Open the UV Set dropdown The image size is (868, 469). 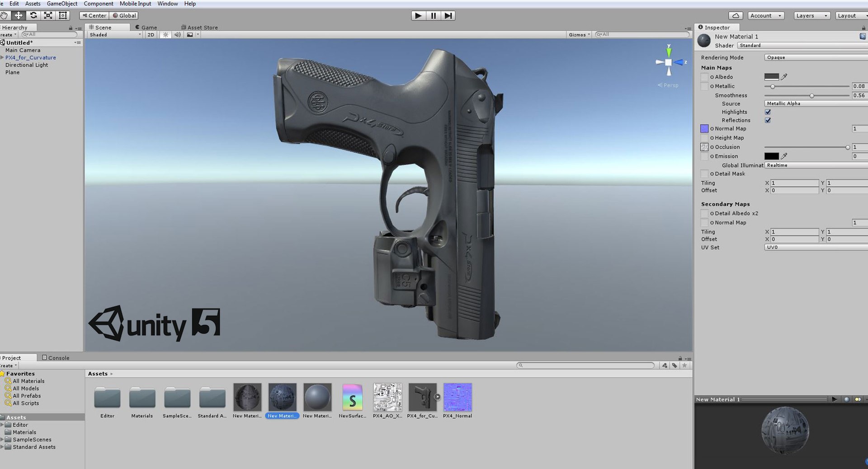pyautogui.click(x=816, y=247)
